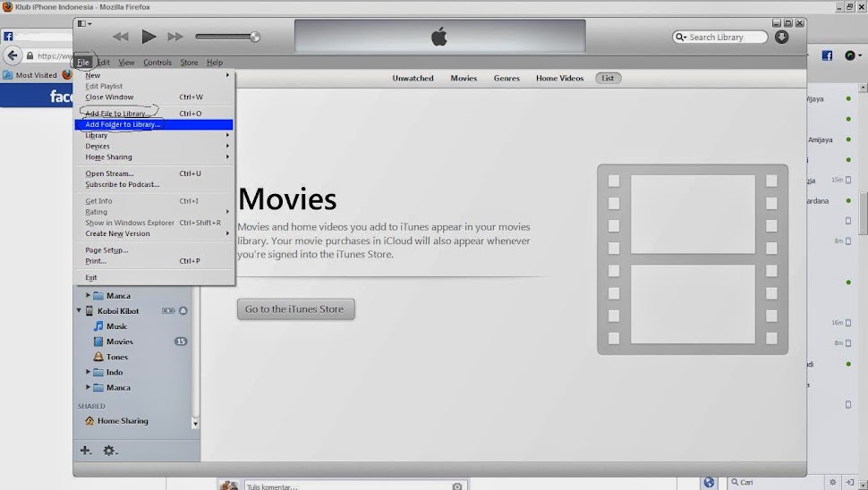This screenshot has width=868, height=490.
Task: Adjust the iTunes volume slider
Action: pos(227,37)
